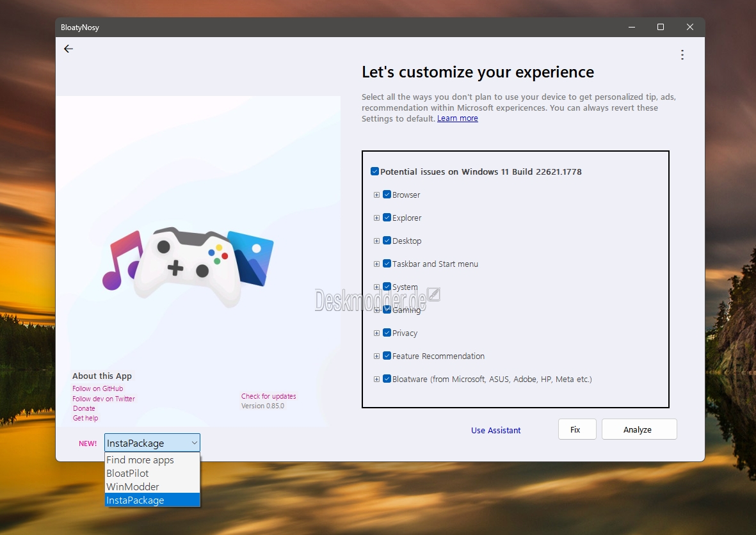Expand the System tree node
Viewport: 756px width, 535px height.
(376, 287)
